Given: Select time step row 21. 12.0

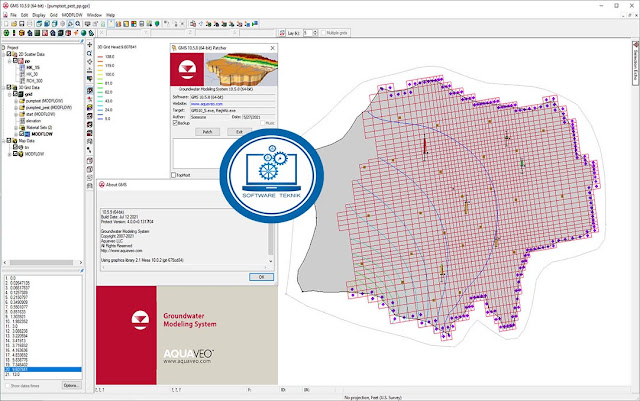Looking at the screenshot, I should click(43, 374).
